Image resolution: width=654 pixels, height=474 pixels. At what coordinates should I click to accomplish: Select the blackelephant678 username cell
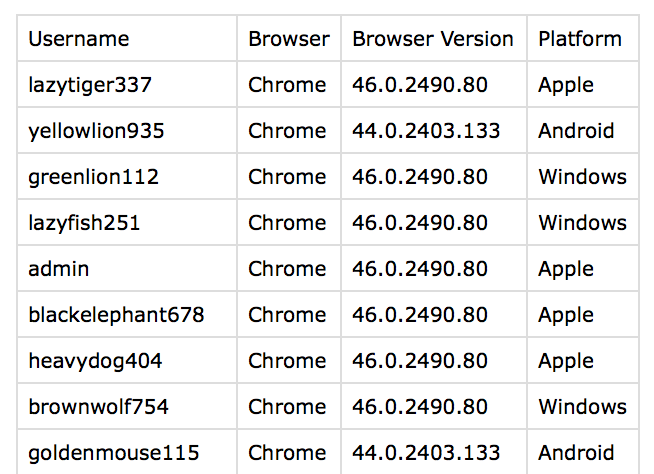pos(127,315)
